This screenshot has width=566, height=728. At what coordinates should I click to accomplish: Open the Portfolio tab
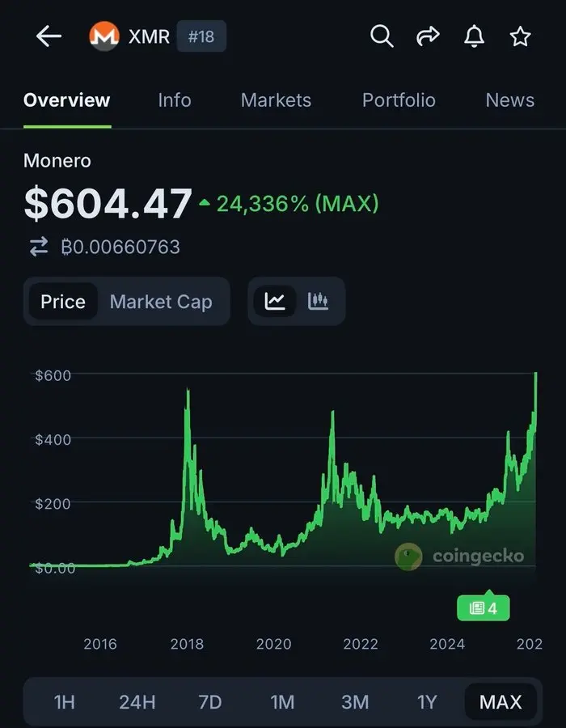coord(399,99)
